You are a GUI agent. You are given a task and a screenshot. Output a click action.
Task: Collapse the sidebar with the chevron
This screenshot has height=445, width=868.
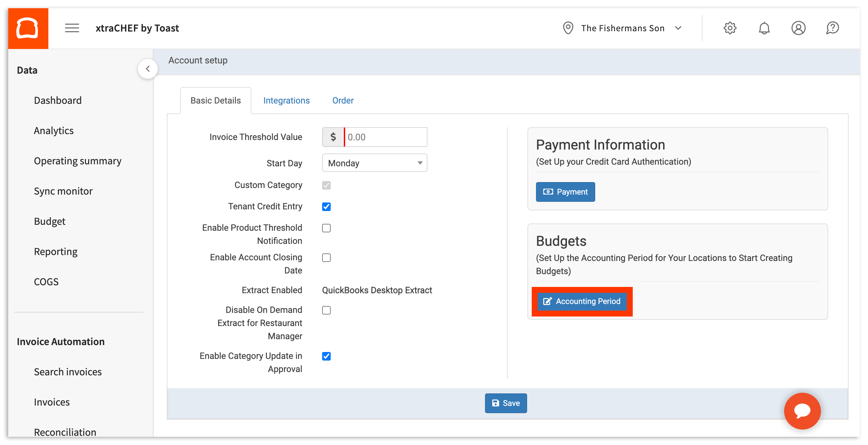pos(148,68)
